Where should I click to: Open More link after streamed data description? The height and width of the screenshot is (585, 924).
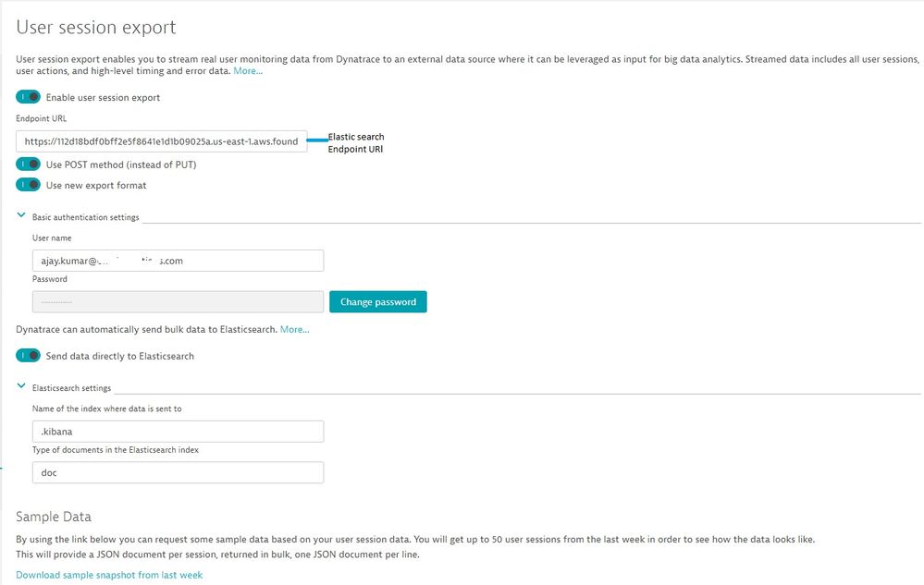248,71
